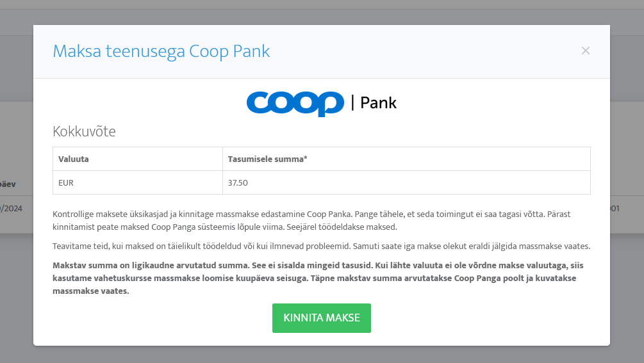
Task: Click the dimmed top bar behind the modal
Action: pyautogui.click(x=322, y=4)
